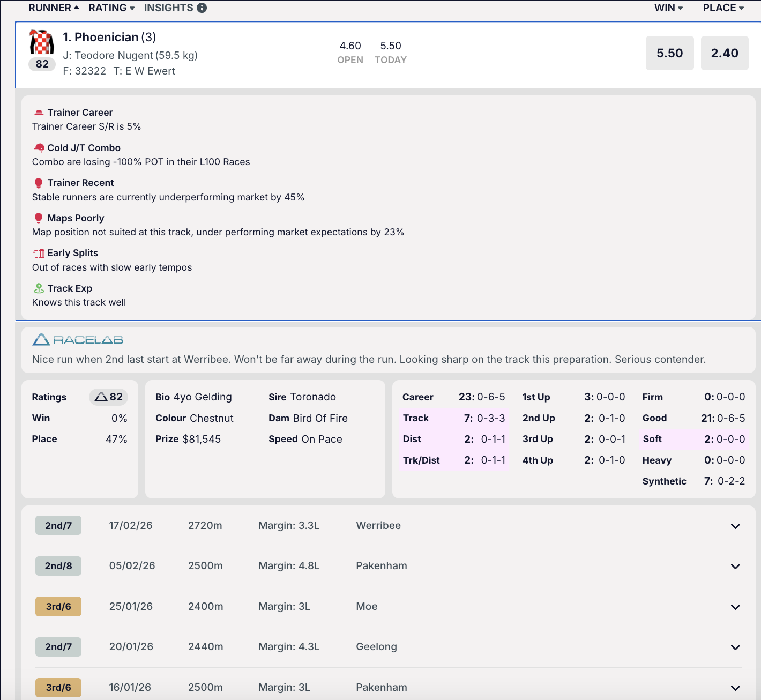Click the Racelab logo
761x700 pixels.
tap(78, 340)
